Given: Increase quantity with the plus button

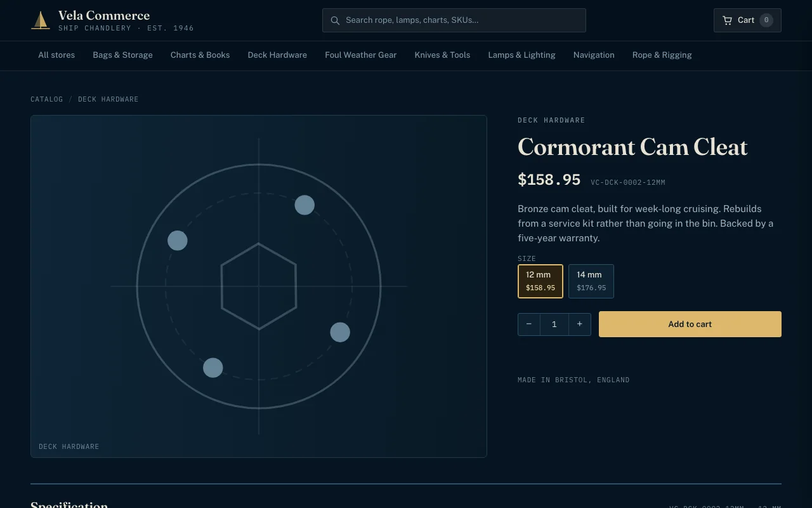Looking at the screenshot, I should (580, 324).
